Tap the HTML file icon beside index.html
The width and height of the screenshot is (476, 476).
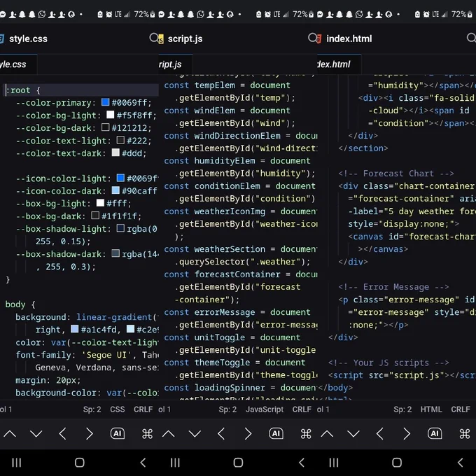pyautogui.click(x=319, y=39)
